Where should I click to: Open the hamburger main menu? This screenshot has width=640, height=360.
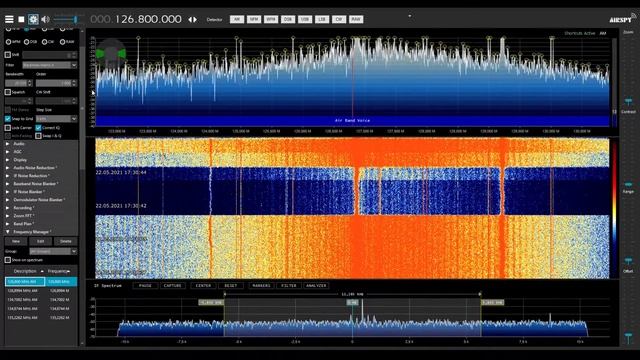(x=9, y=19)
